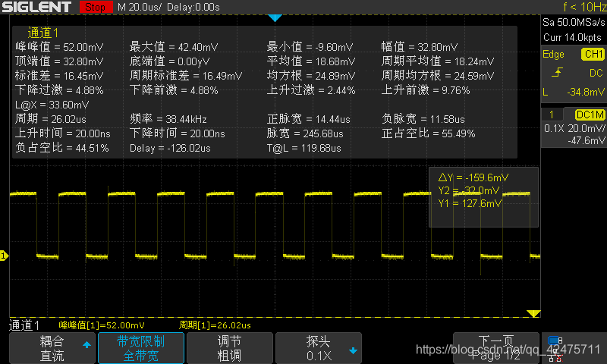
Task: Click the 20.0mV/ vertical scale value
Action: coord(587,128)
